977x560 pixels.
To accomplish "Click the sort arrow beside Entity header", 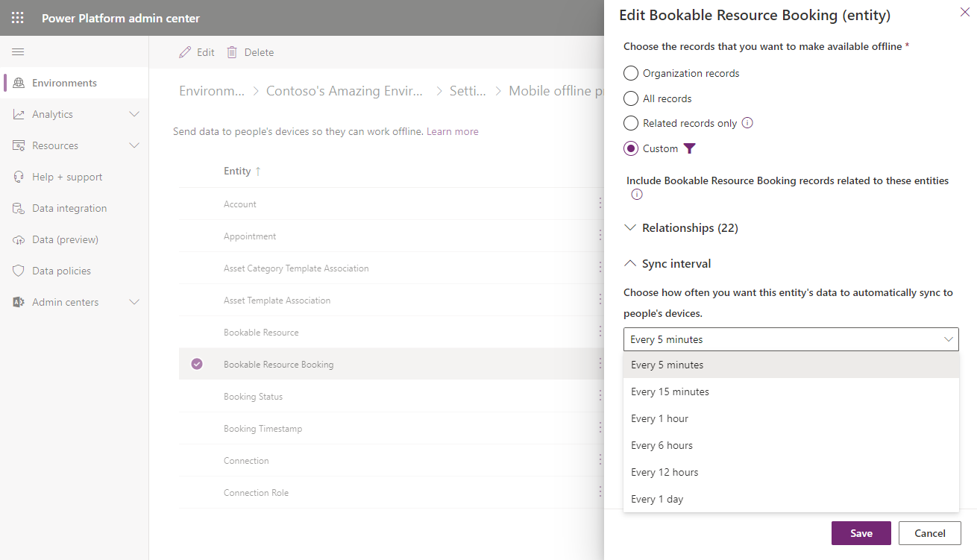I will click(258, 171).
